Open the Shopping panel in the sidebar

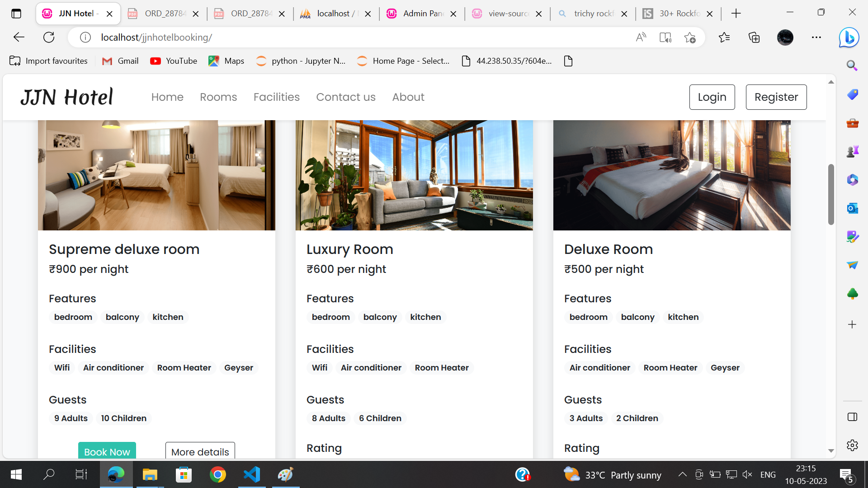pos(852,95)
